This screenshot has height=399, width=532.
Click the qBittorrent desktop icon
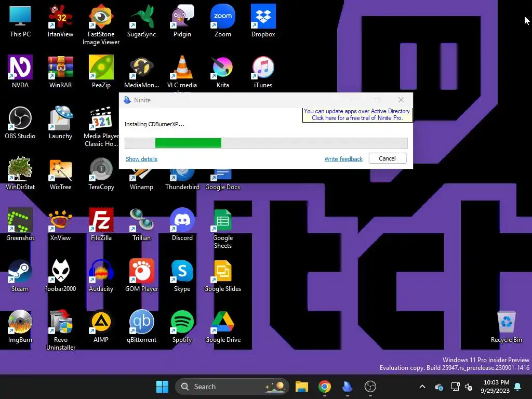[141, 326]
